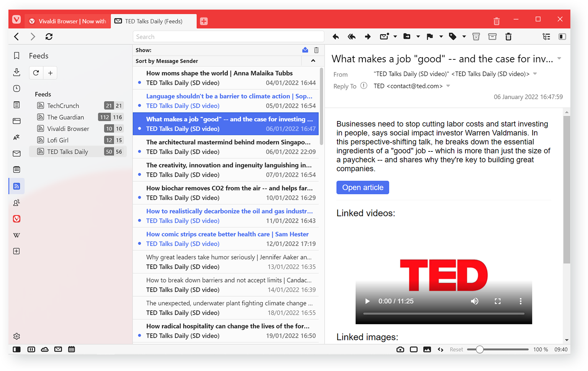Open closed tabs trash bin
The image size is (588, 371).
(496, 21)
